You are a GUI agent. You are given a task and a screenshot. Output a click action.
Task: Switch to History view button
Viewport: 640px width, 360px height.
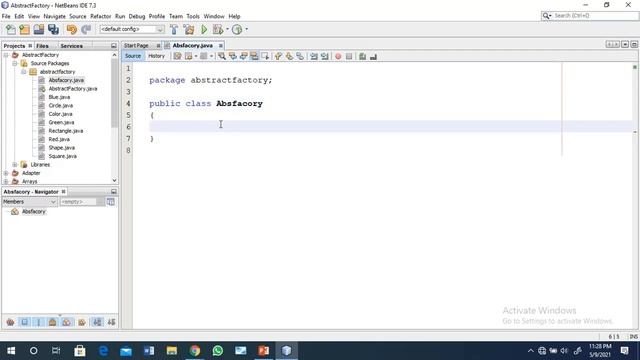click(x=156, y=56)
